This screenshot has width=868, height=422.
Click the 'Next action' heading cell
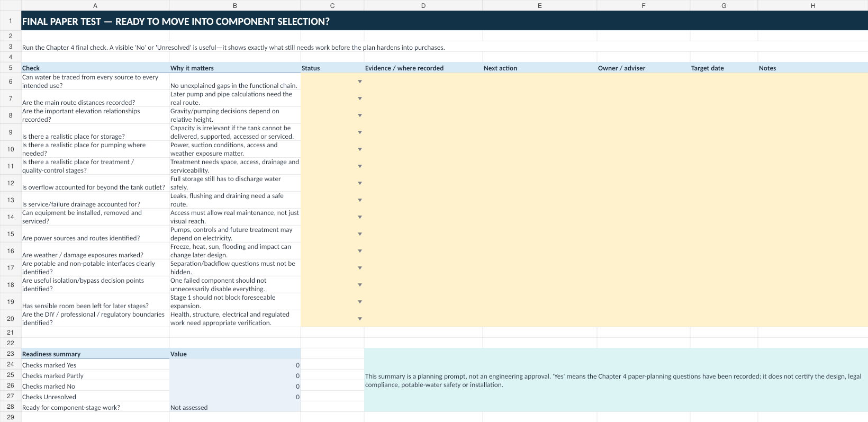[x=540, y=68]
